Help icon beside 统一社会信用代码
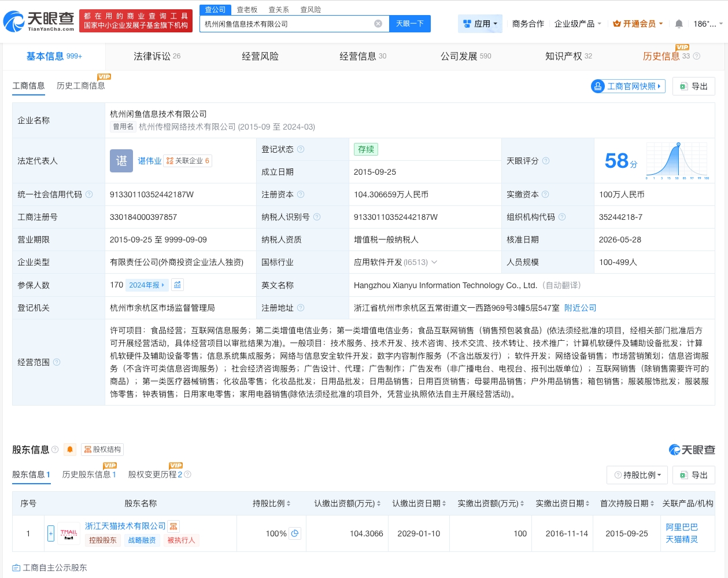 click(x=89, y=194)
